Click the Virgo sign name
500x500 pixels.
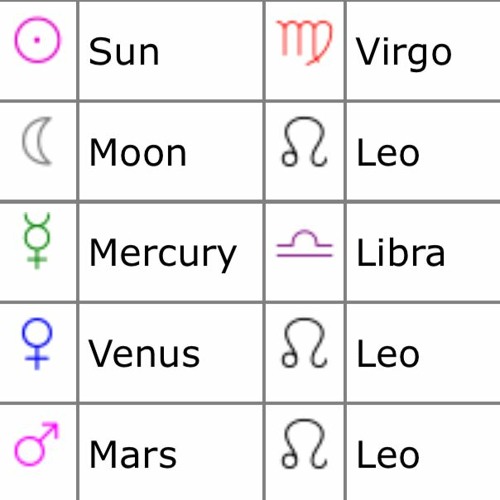[404, 53]
